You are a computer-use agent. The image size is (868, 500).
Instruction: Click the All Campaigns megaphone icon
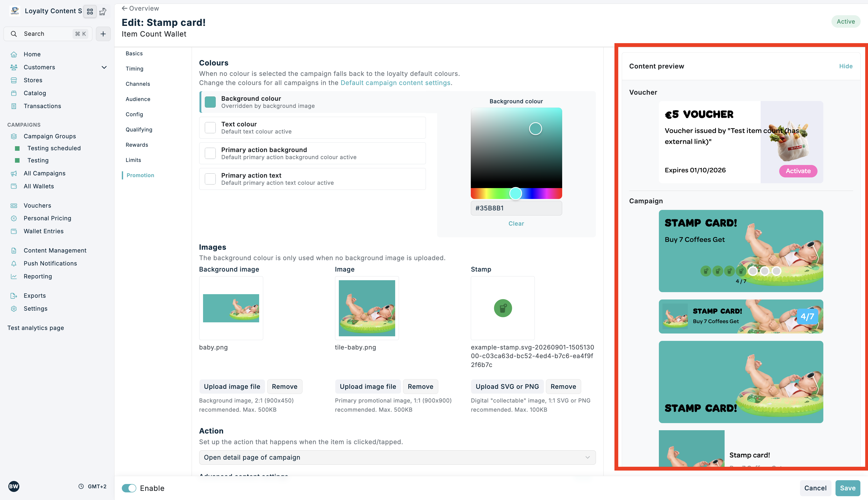coord(14,173)
